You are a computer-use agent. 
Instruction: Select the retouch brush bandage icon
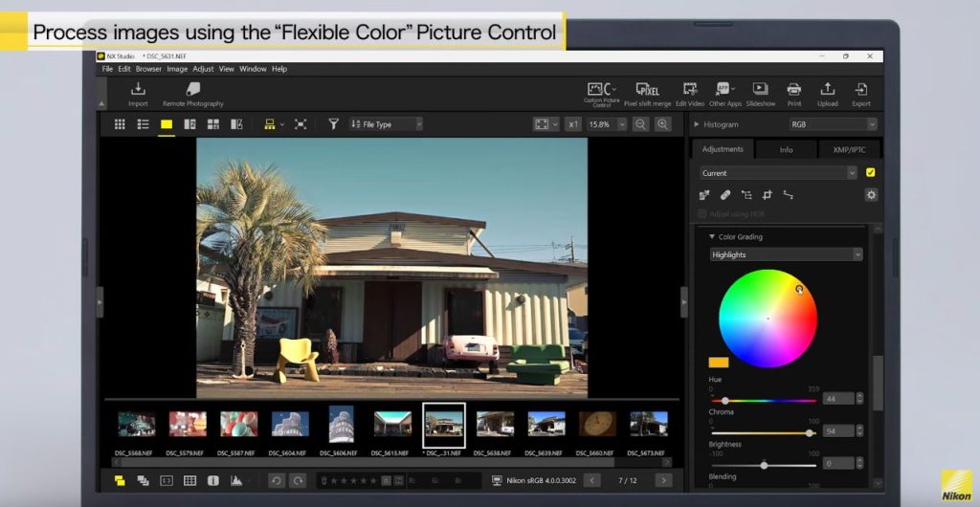(x=725, y=195)
